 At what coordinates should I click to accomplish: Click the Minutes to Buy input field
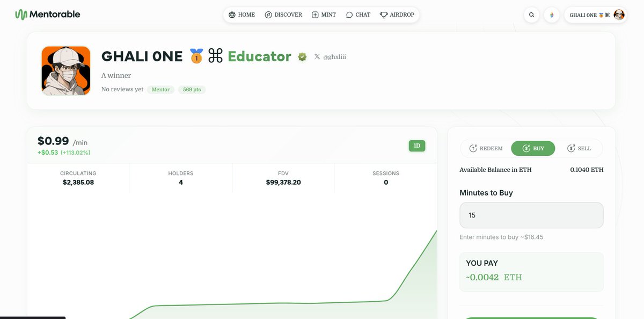pyautogui.click(x=531, y=215)
